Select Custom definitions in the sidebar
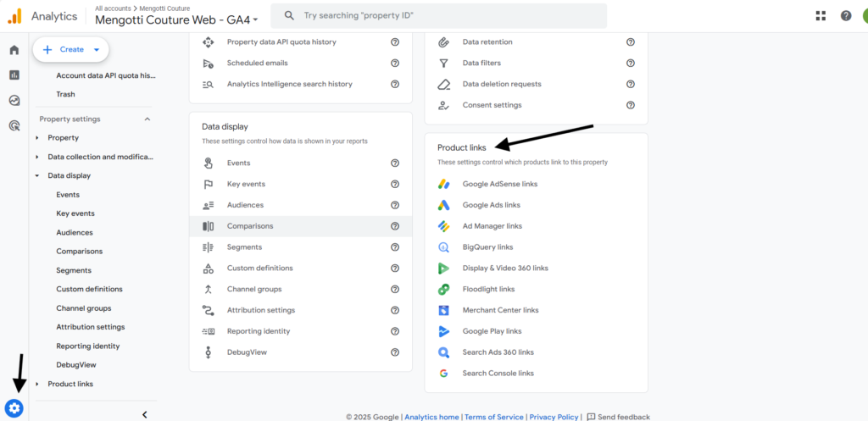The image size is (868, 421). pos(89,290)
